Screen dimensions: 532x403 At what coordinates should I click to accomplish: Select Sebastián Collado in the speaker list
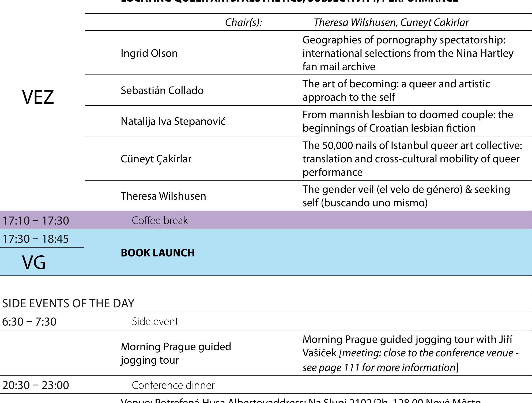162,91
